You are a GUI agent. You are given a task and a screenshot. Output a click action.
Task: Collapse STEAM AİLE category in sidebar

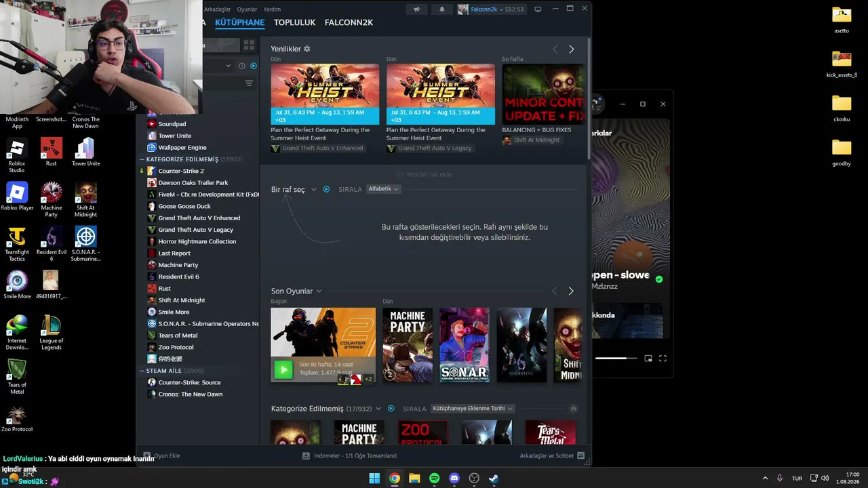coord(141,371)
